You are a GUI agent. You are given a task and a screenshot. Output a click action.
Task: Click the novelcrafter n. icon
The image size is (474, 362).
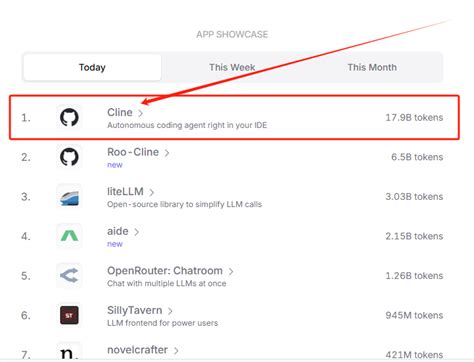[69, 353]
